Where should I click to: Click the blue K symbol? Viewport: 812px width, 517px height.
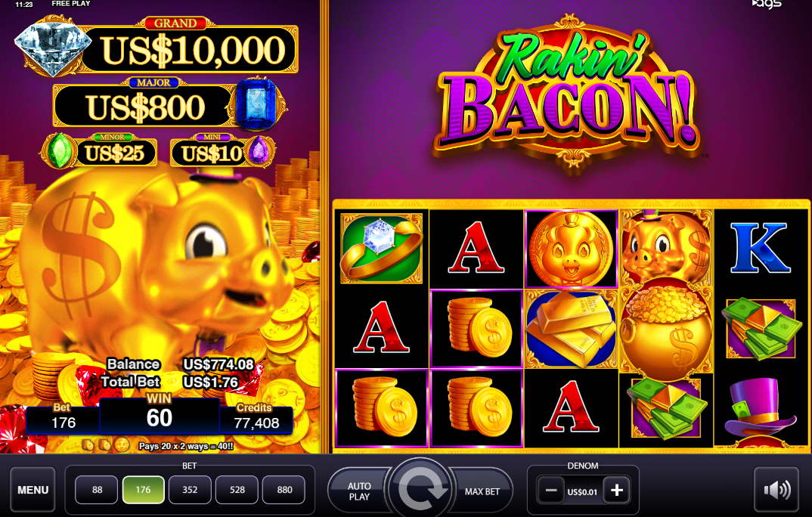click(760, 248)
